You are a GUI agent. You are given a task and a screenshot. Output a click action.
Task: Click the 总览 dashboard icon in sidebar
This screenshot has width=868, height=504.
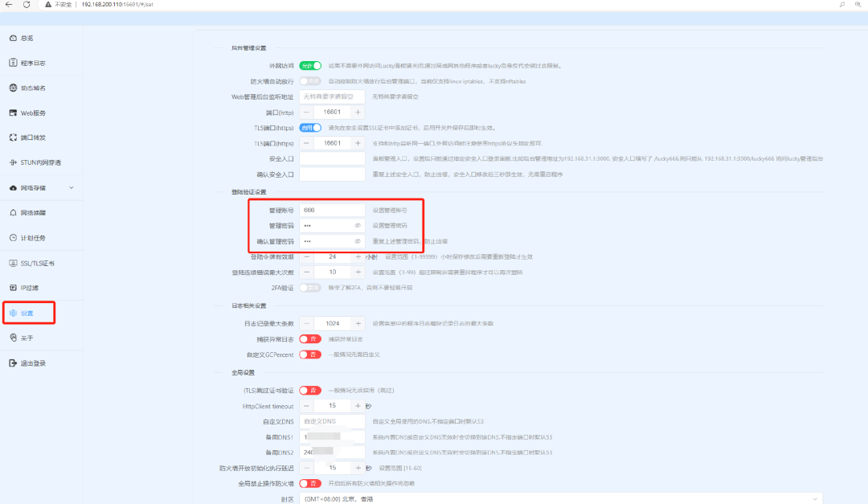14,39
